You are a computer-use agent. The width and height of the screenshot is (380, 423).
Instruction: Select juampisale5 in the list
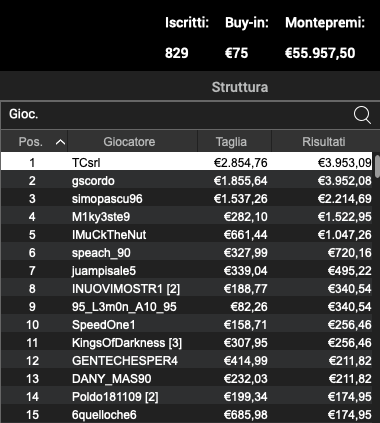click(187, 271)
